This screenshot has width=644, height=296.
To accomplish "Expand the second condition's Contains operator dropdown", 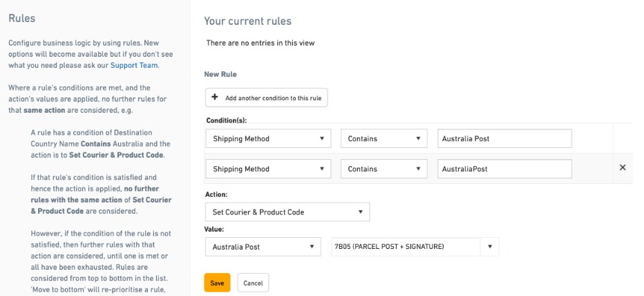I will click(384, 169).
